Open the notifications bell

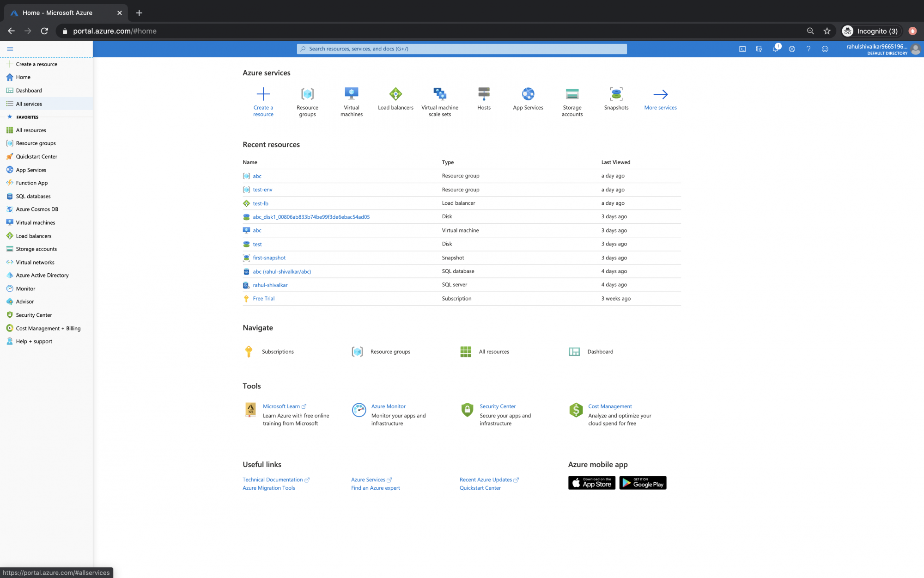776,49
